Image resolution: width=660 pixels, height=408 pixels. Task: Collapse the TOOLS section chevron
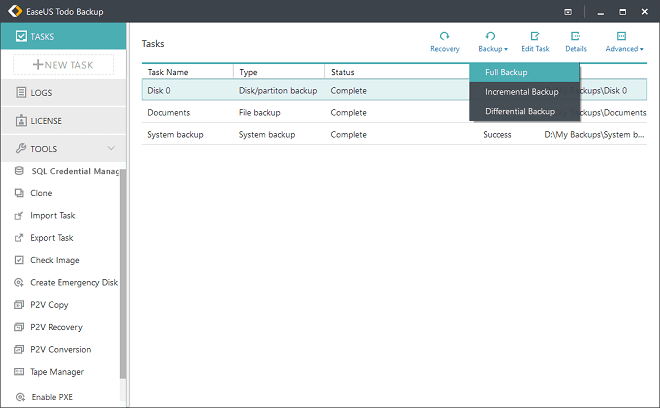[111, 148]
